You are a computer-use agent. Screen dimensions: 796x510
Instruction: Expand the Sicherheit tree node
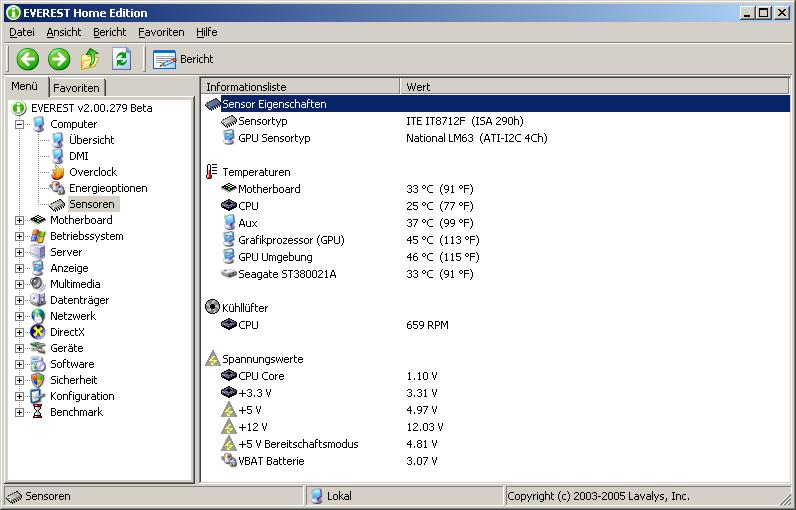(x=19, y=380)
